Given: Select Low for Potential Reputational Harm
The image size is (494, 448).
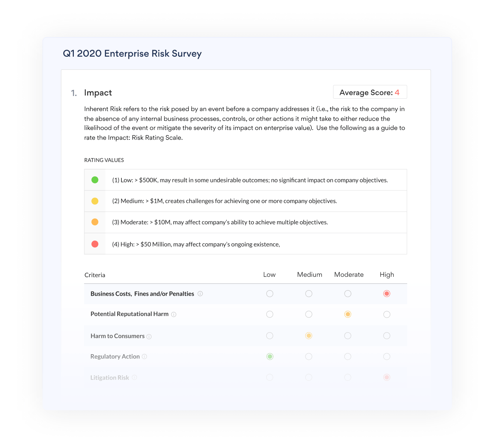Looking at the screenshot, I should click(270, 314).
